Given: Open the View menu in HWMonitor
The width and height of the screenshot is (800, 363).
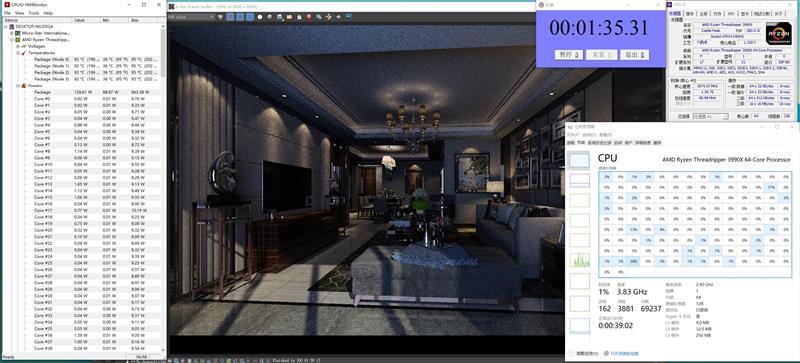Looking at the screenshot, I should coord(19,13).
